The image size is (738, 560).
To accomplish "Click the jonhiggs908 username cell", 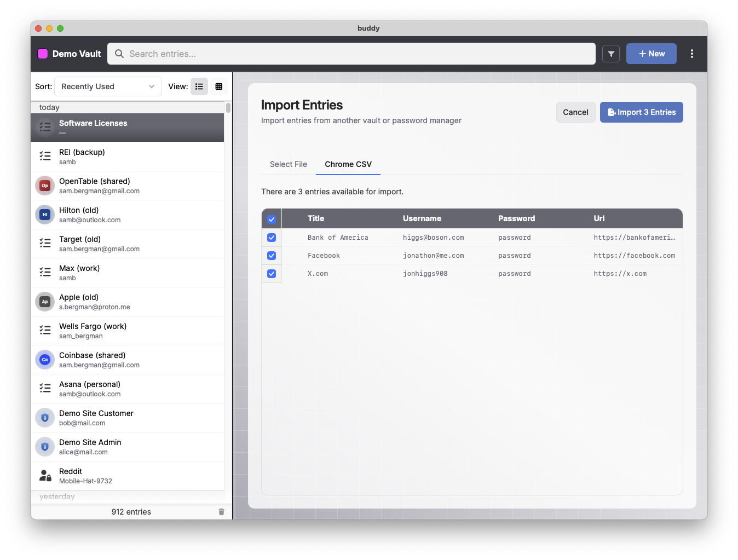I will (425, 274).
